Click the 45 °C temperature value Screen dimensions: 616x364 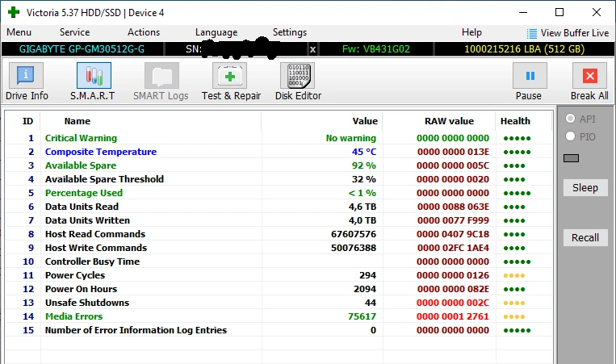[364, 152]
